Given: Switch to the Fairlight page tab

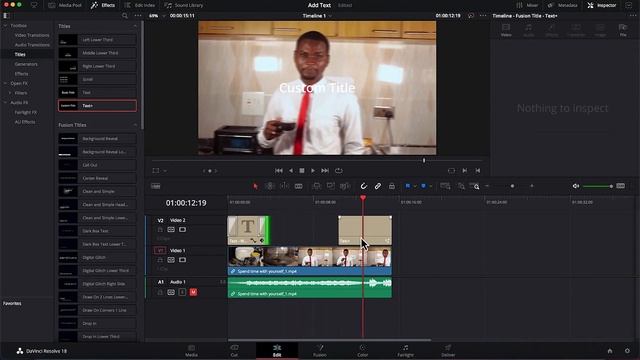Looking at the screenshot, I should pos(405,351).
